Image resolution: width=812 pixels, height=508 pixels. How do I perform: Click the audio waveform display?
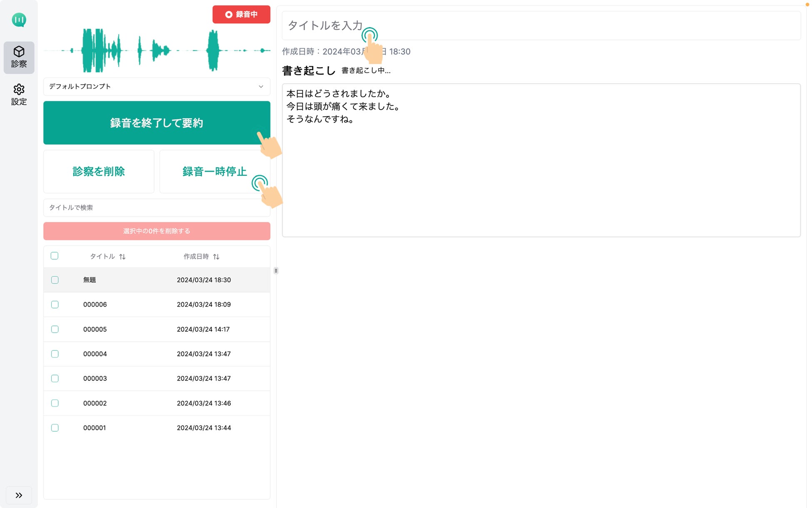[157, 50]
